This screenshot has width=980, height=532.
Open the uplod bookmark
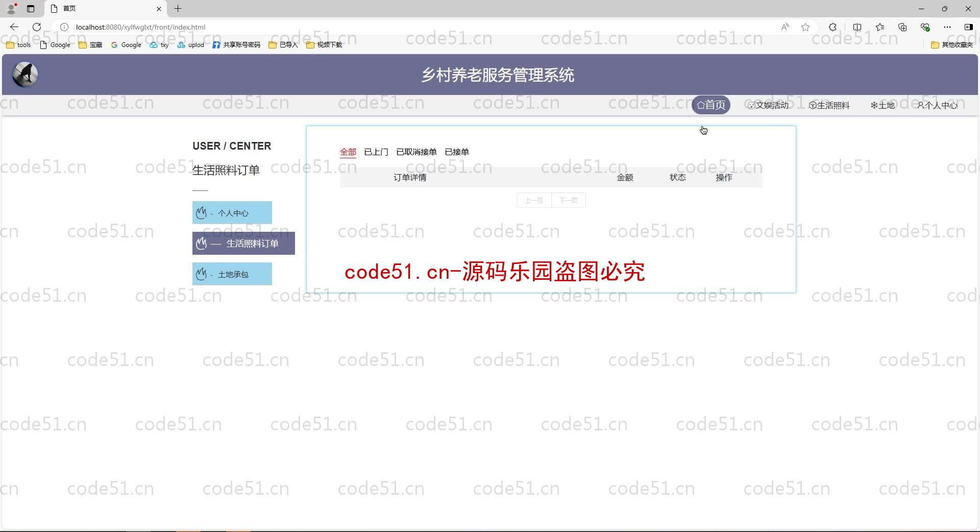[x=191, y=45]
